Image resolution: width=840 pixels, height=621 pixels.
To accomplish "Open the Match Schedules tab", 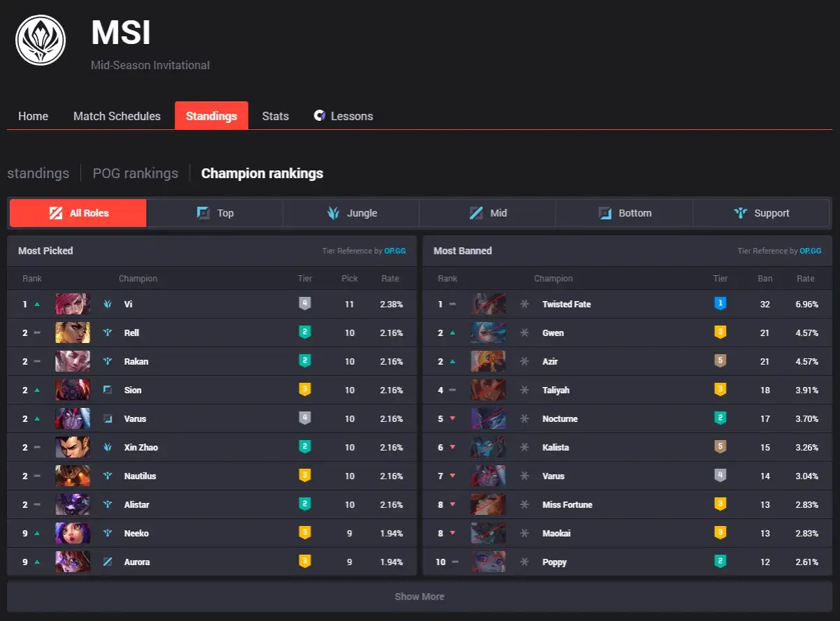I will tap(117, 116).
